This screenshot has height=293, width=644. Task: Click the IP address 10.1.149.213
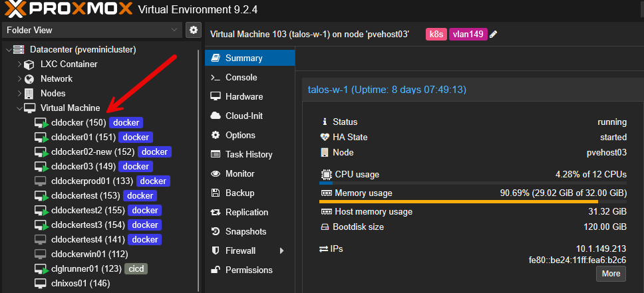pos(601,248)
